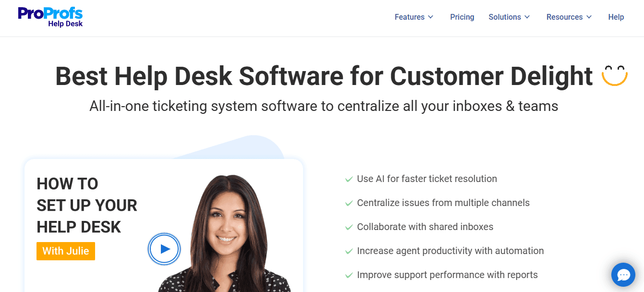The width and height of the screenshot is (644, 292).
Task: Click the ProProfs Help Desk logo
Action: click(49, 17)
